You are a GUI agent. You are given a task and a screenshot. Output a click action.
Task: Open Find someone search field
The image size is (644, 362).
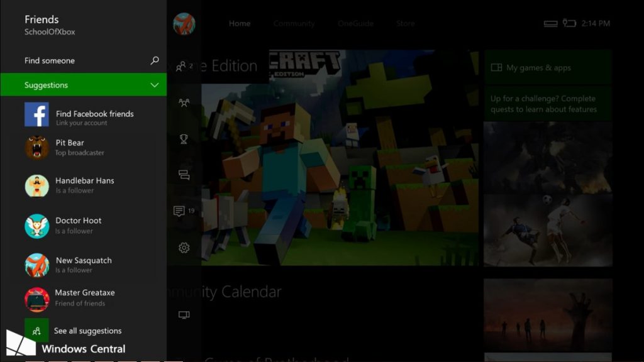84,60
